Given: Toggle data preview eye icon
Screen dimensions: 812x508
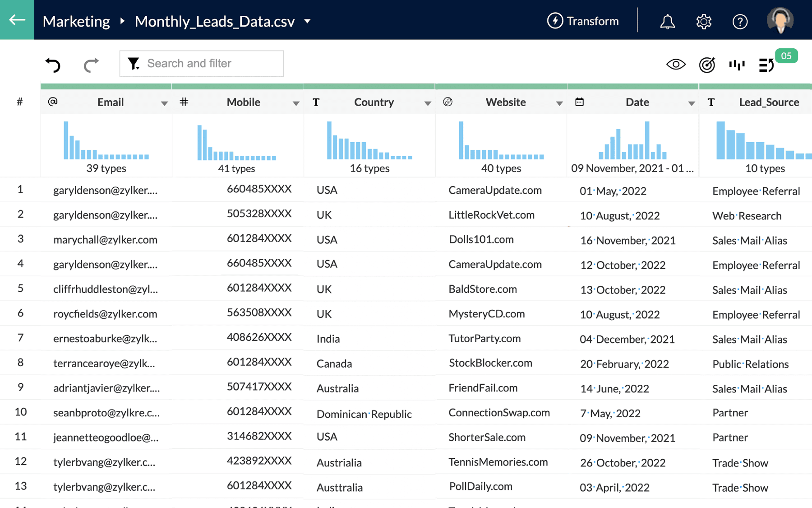Looking at the screenshot, I should click(x=676, y=65).
